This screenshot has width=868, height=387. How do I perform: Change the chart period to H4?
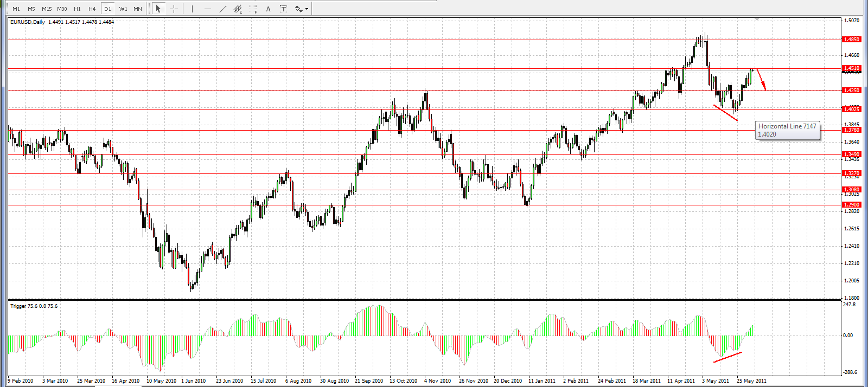pyautogui.click(x=92, y=9)
